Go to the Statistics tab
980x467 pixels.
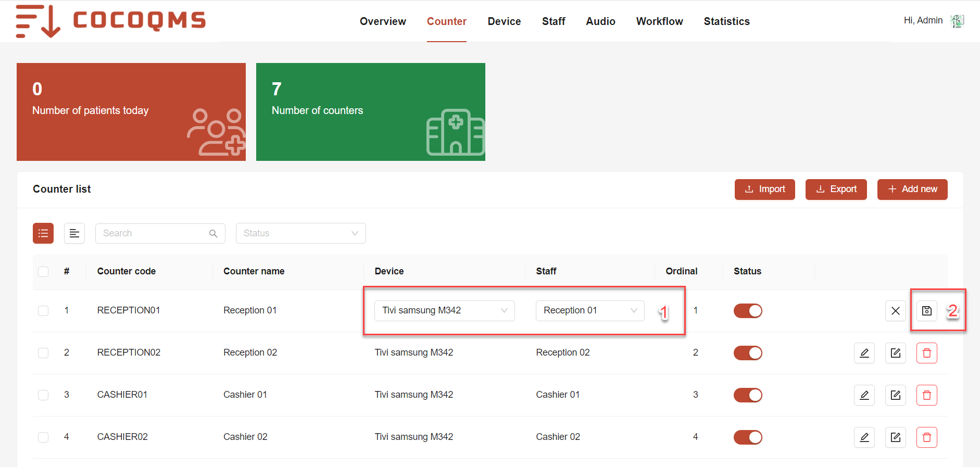[x=726, y=21]
